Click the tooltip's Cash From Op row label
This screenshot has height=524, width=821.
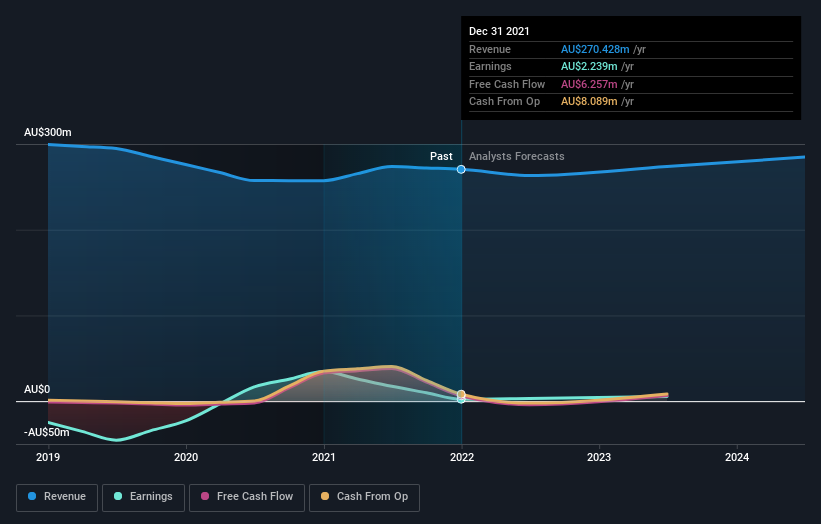[504, 102]
